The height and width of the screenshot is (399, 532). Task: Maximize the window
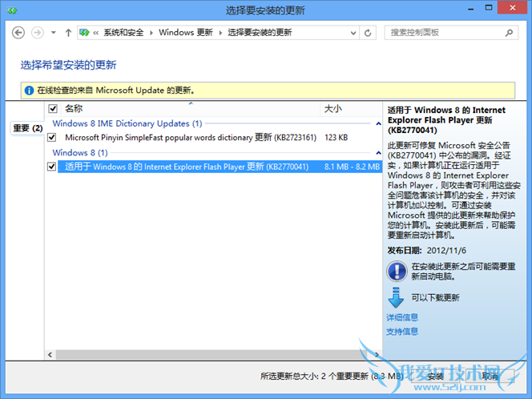(489, 8)
